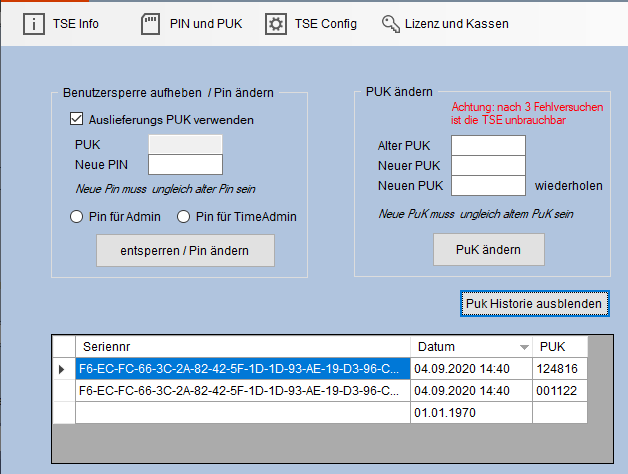Click the Neuen PUK wiederholen field
The width and height of the screenshot is (628, 474).
pos(488,185)
